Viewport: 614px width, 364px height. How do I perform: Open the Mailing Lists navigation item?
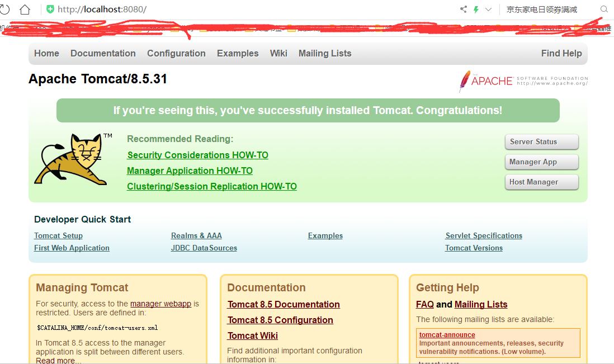[x=325, y=53]
